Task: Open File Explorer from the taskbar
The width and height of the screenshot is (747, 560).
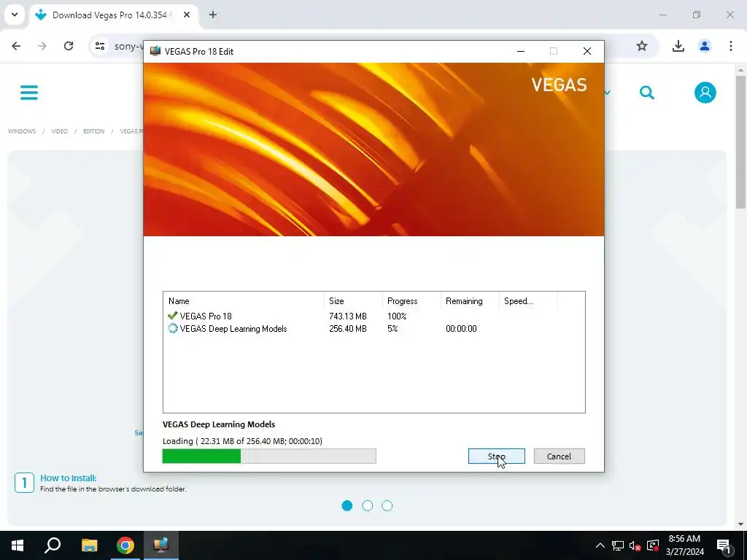Action: point(89,545)
